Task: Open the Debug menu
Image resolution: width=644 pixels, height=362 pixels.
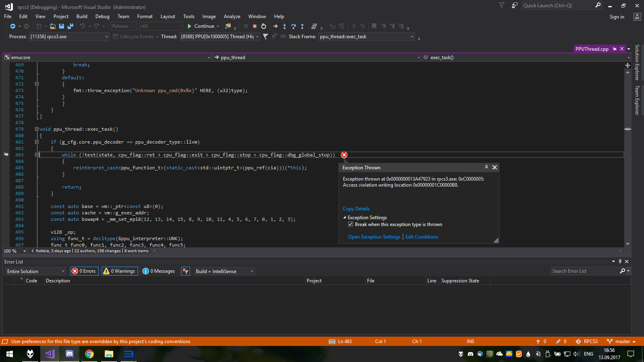Action: point(102,16)
